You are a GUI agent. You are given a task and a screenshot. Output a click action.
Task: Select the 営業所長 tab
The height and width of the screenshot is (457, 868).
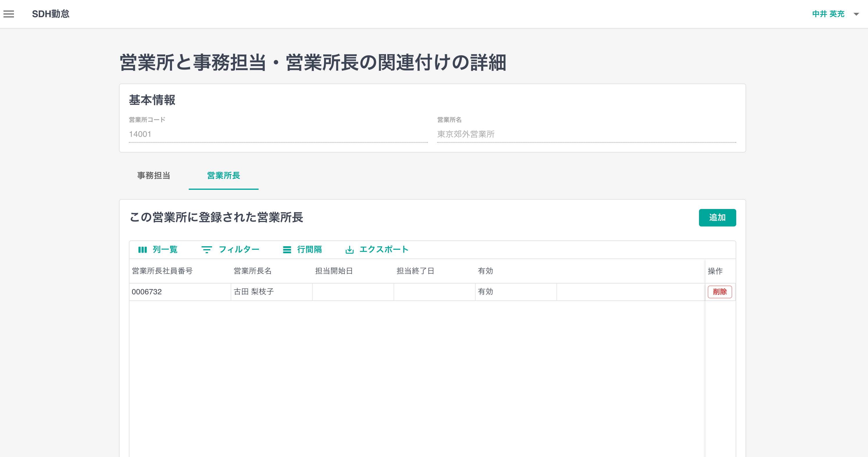pos(223,176)
